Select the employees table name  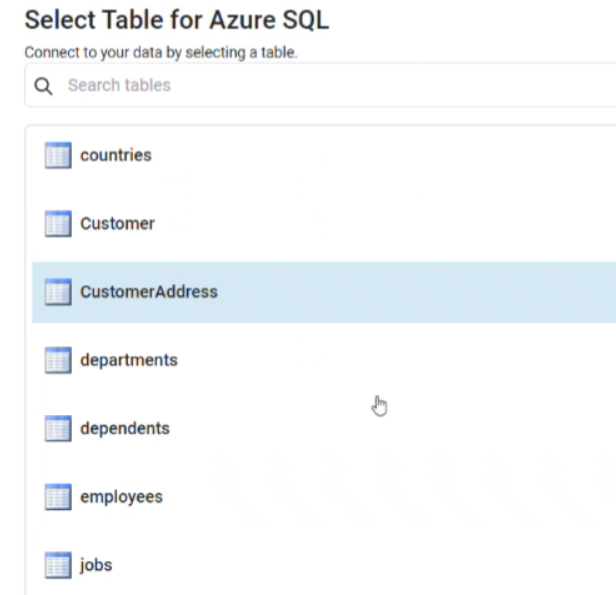click(121, 498)
